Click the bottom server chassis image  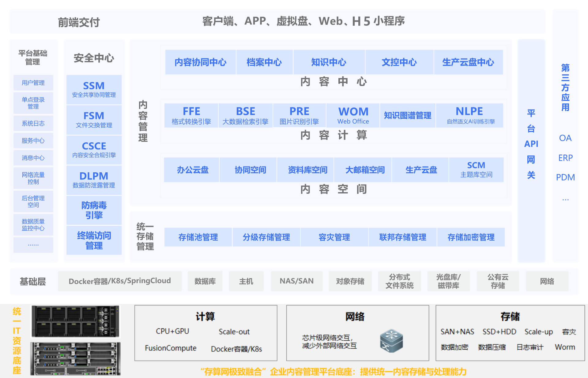pyautogui.click(x=75, y=359)
